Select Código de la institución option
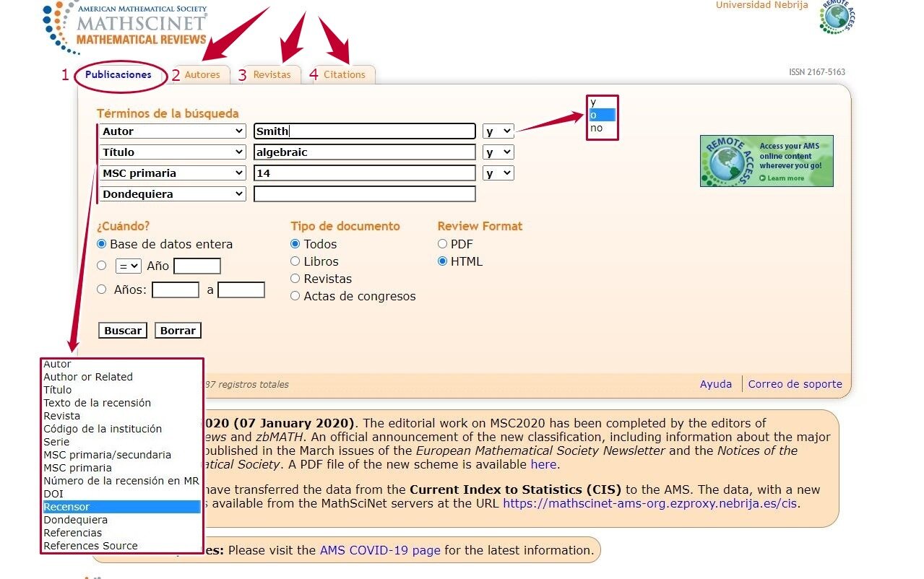The height and width of the screenshot is (579, 924). pyautogui.click(x=121, y=429)
